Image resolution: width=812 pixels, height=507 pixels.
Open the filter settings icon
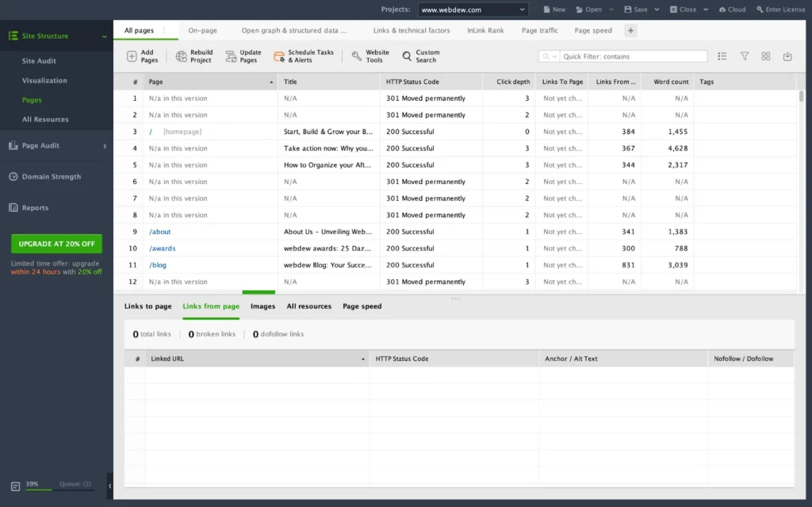click(x=744, y=56)
